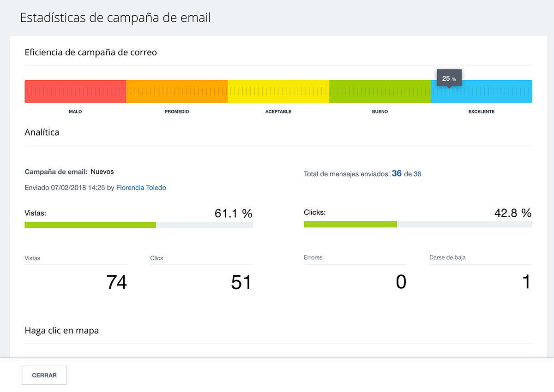The image size is (554, 392).
Task: Click the 25 % efficiency marker tooltip
Action: coord(449,79)
